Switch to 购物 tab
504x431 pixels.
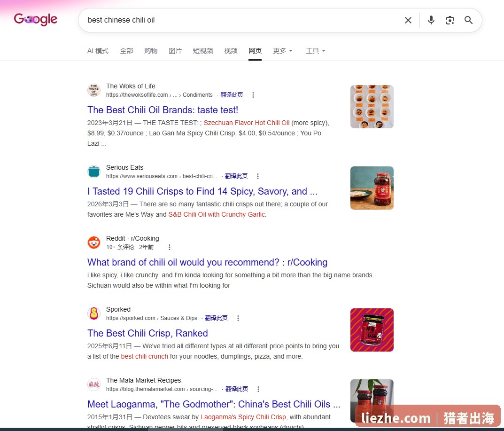coord(151,51)
